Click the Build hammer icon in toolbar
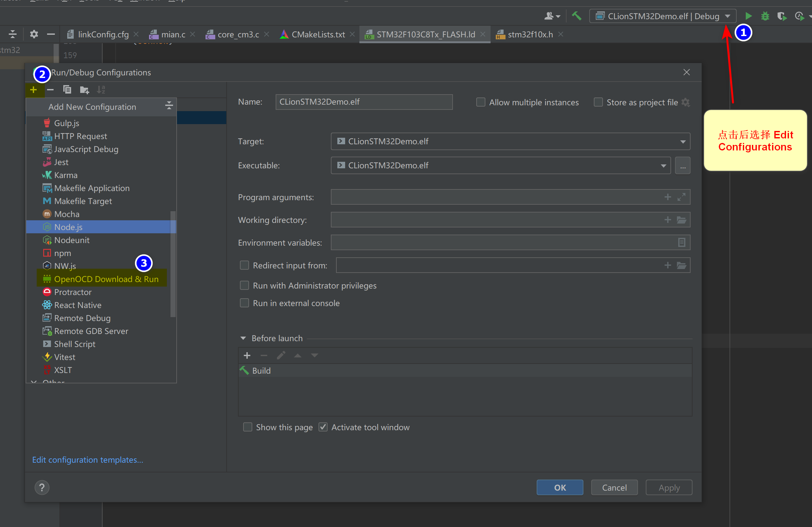This screenshot has height=527, width=812. [576, 16]
